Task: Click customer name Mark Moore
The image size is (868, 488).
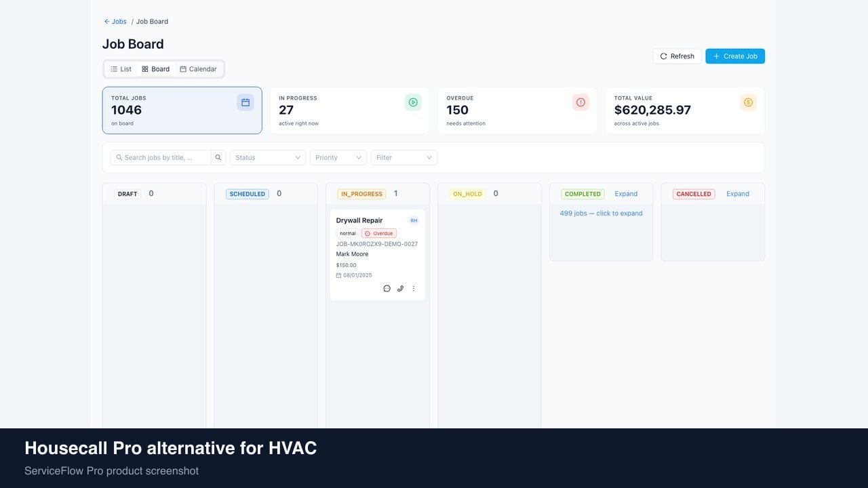Action: click(353, 254)
